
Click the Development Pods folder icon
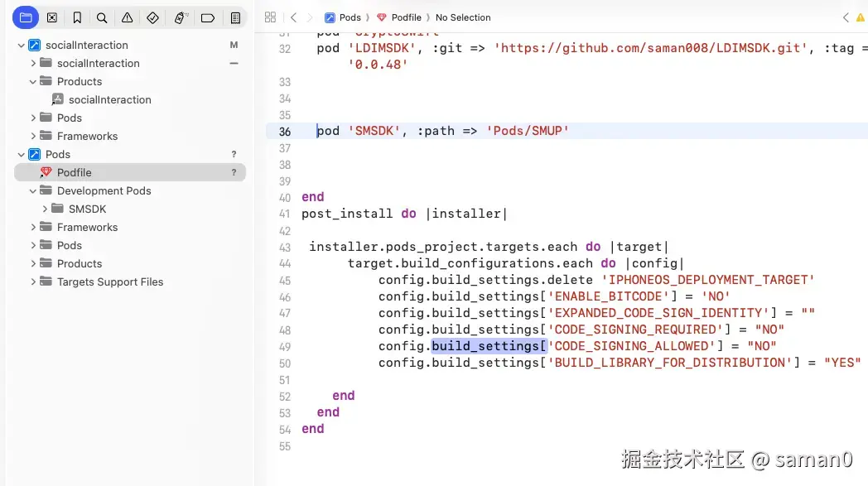tap(46, 190)
